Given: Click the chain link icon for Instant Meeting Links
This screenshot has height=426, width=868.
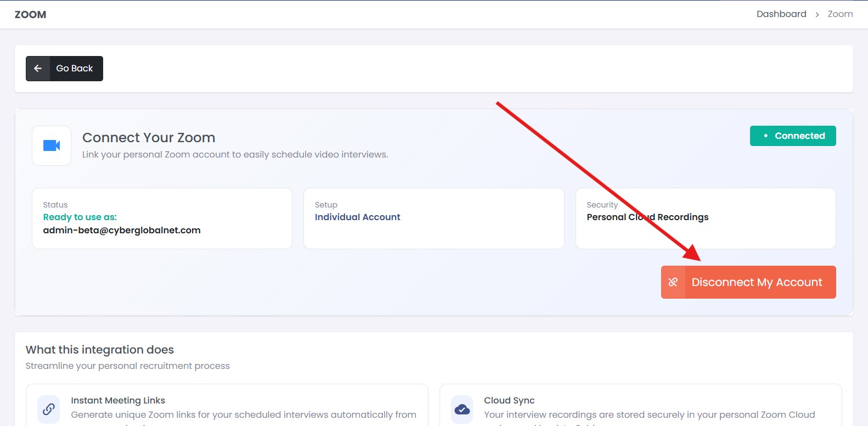Looking at the screenshot, I should (x=48, y=409).
